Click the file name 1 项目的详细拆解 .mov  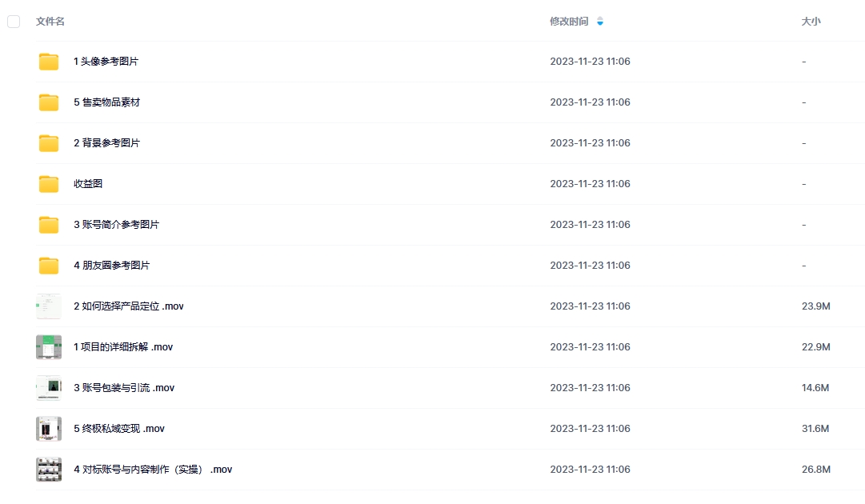[123, 347]
